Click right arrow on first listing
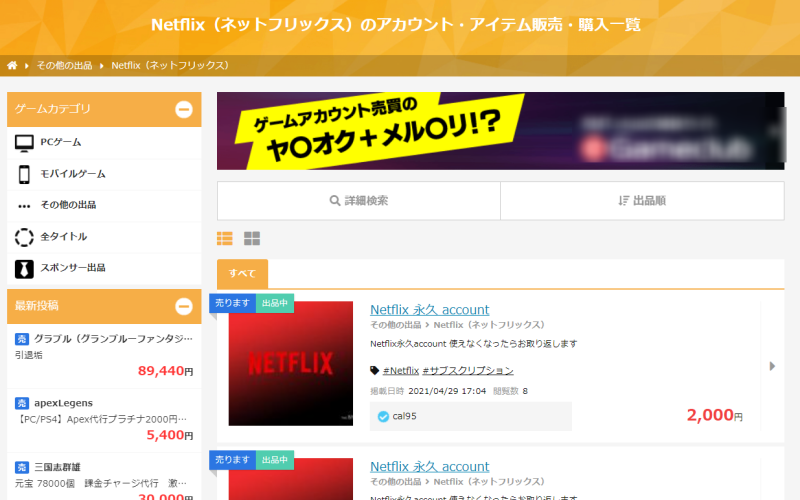Image resolution: width=800 pixels, height=500 pixels. click(772, 366)
